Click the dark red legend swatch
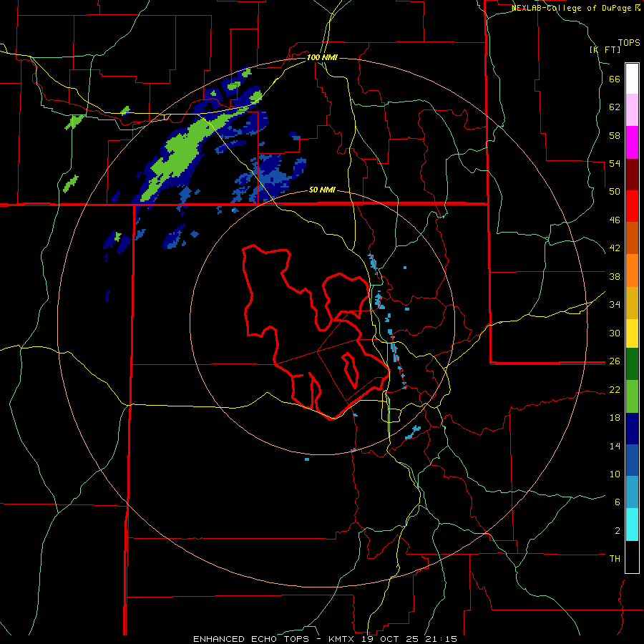The image size is (644, 644). coord(632,175)
